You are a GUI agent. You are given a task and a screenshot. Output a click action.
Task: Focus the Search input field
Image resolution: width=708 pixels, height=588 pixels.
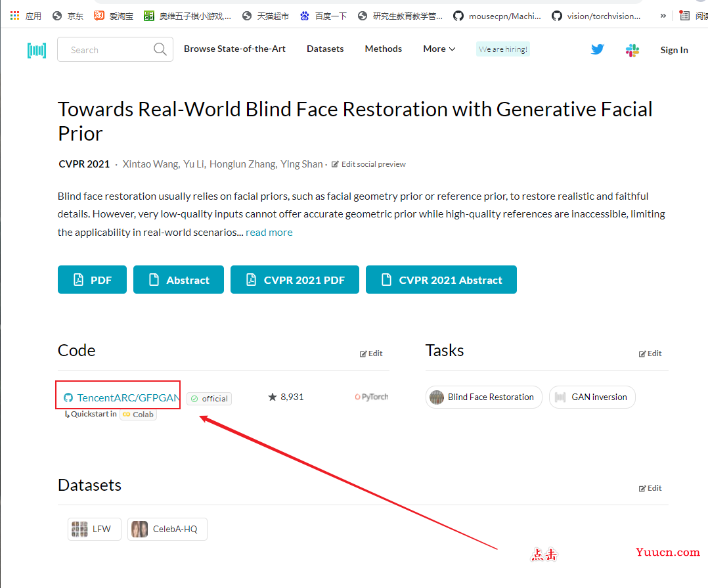tap(108, 50)
